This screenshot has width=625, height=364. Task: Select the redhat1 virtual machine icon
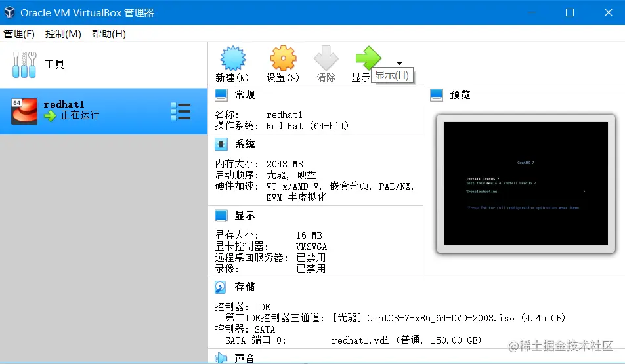pyautogui.click(x=24, y=111)
